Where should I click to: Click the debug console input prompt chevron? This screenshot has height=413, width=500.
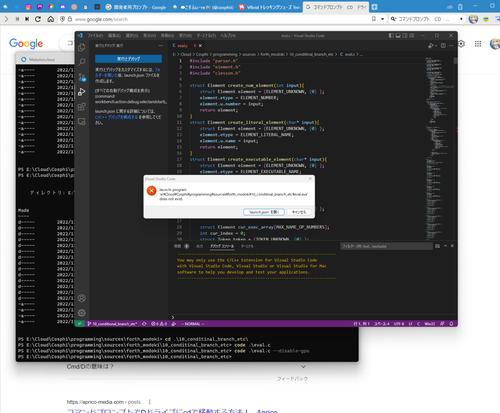173,317
